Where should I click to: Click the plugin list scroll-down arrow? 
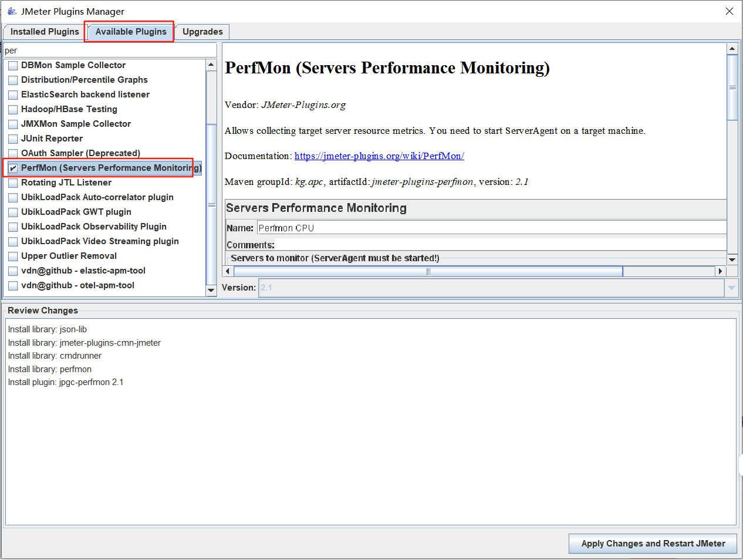212,290
